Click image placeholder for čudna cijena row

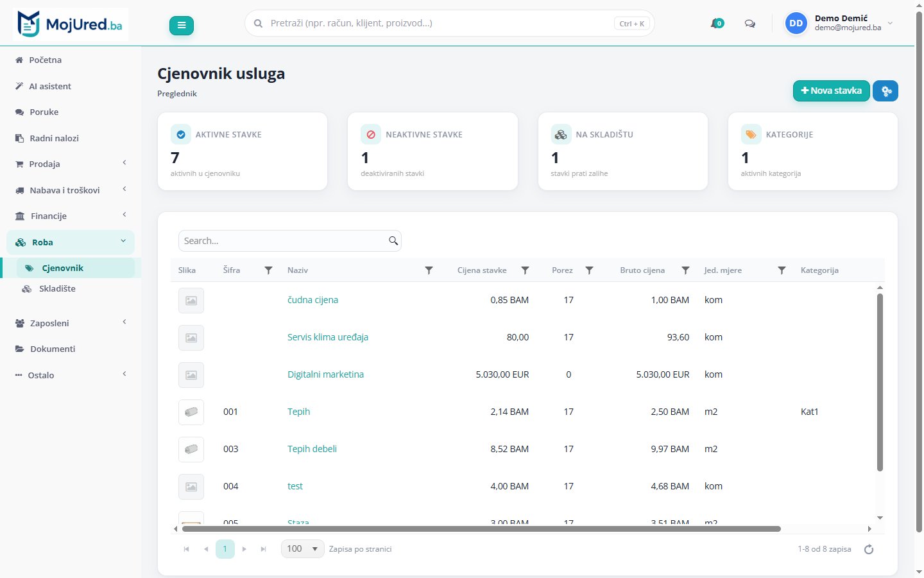coord(191,300)
